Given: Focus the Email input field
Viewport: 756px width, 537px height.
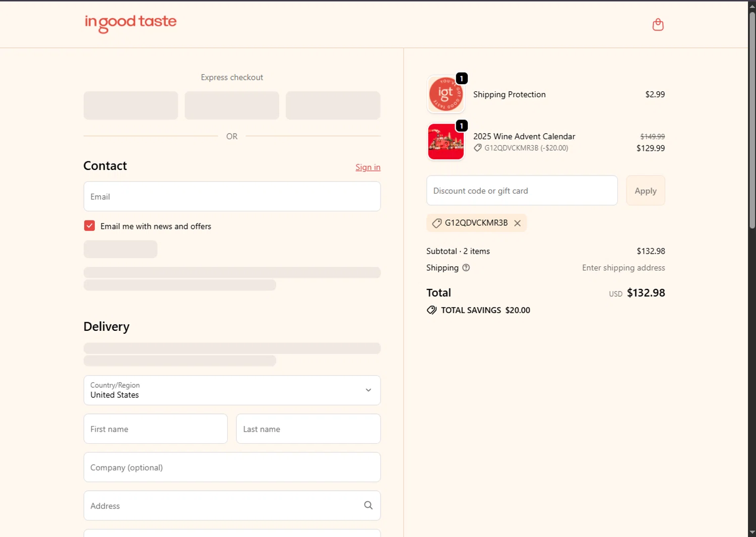Looking at the screenshot, I should pos(232,197).
